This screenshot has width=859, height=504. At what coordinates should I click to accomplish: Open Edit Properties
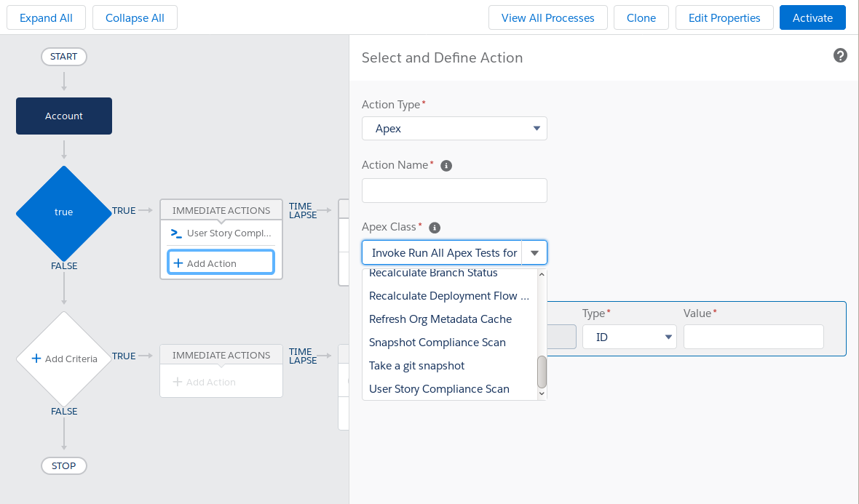(x=724, y=17)
